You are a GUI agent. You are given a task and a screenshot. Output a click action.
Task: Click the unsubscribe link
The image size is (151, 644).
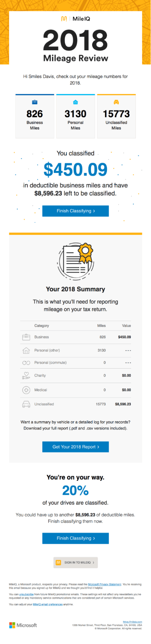click(x=26, y=594)
